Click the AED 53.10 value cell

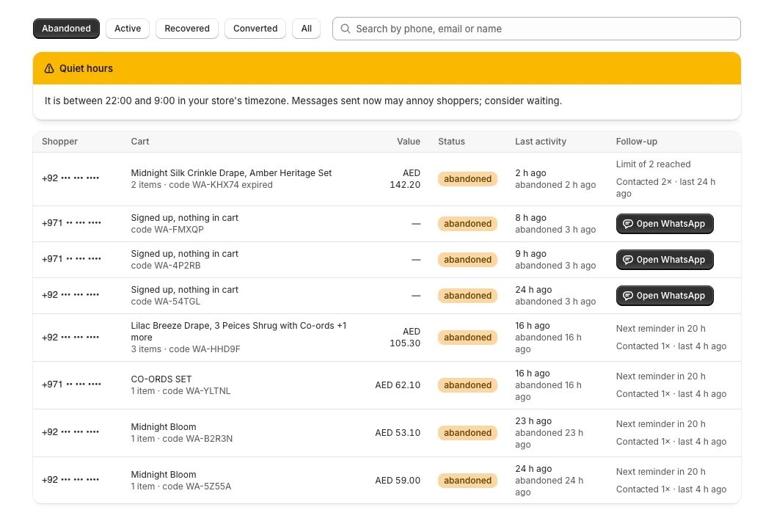(398, 433)
